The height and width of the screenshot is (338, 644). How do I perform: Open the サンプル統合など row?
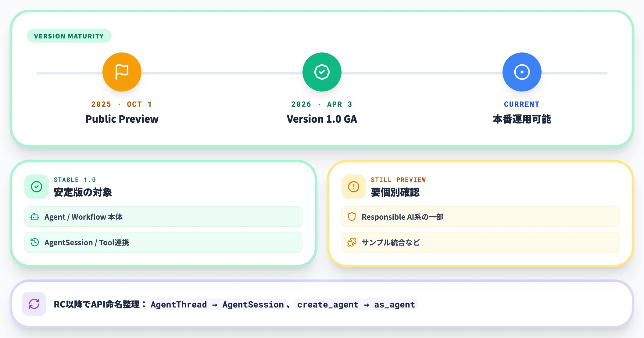[481, 242]
